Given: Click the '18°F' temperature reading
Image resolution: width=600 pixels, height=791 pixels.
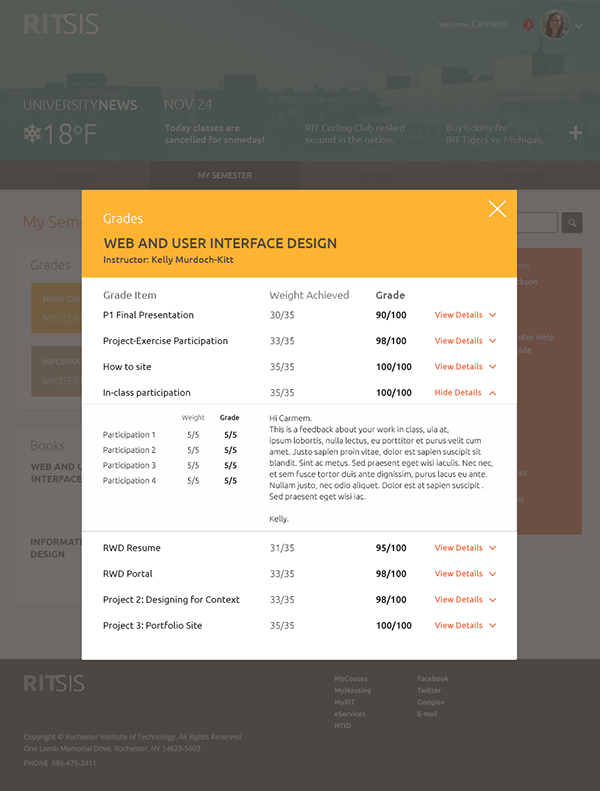Looking at the screenshot, I should 70,134.
